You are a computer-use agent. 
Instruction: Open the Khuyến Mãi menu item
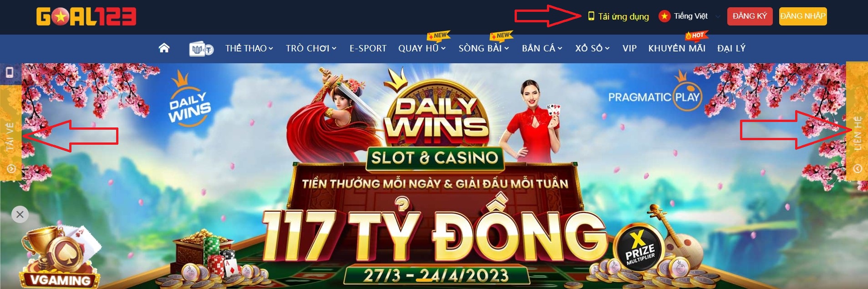coord(677,48)
